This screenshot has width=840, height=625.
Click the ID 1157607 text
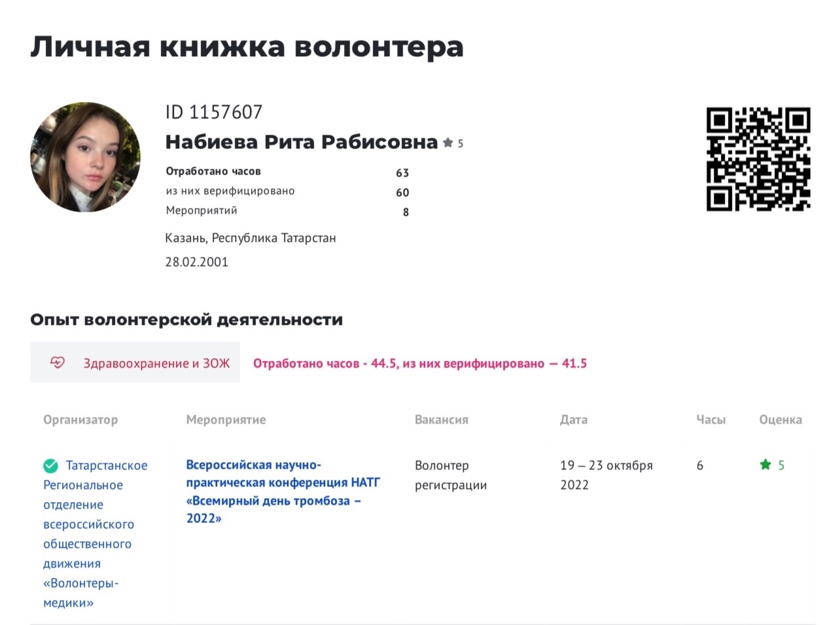click(213, 112)
